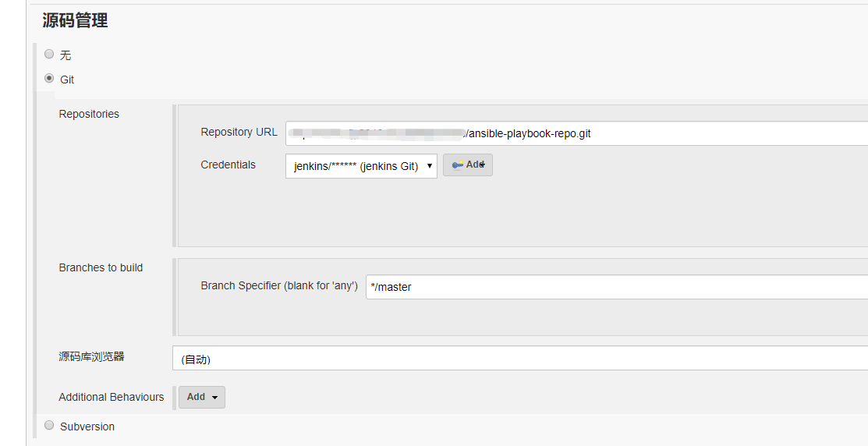
Task: Focus the Branch Specifier field containing */master
Action: click(x=616, y=287)
